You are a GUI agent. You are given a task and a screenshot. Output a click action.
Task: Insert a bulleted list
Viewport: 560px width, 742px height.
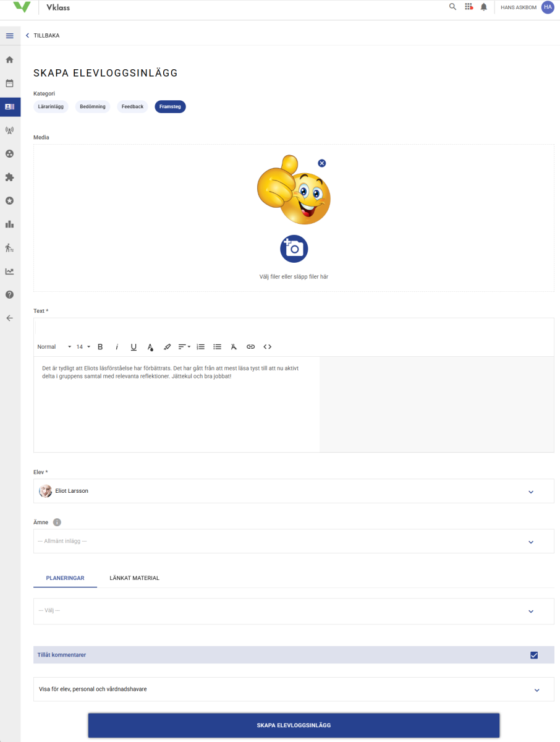217,347
